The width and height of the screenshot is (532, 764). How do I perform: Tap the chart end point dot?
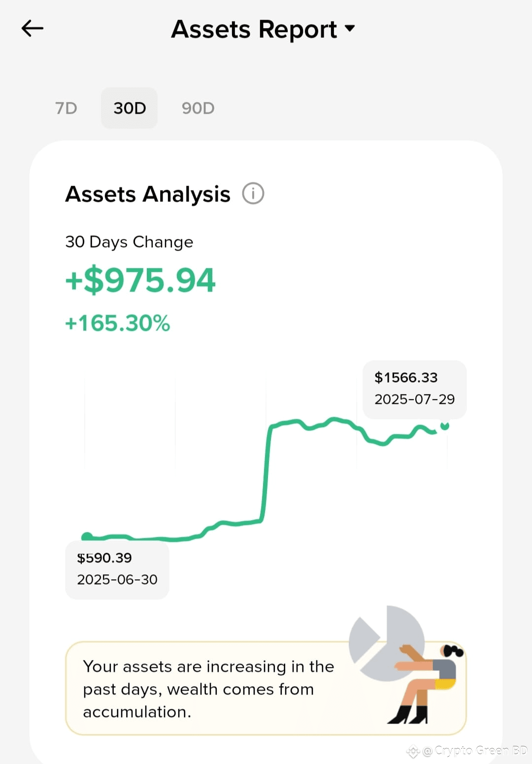(445, 426)
